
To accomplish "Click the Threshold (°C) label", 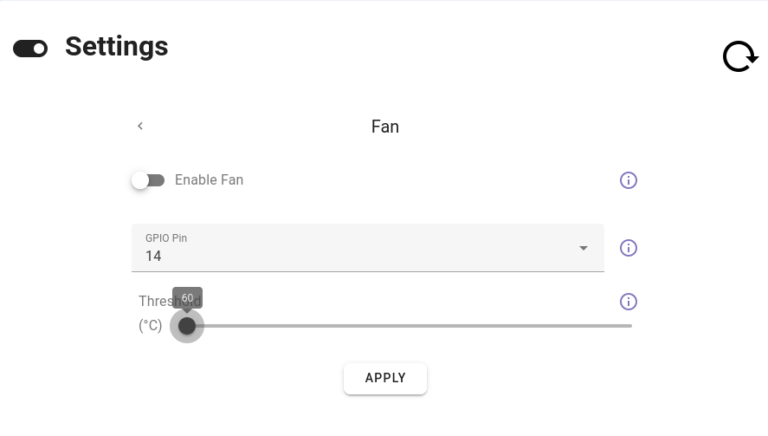I will coord(150,325).
